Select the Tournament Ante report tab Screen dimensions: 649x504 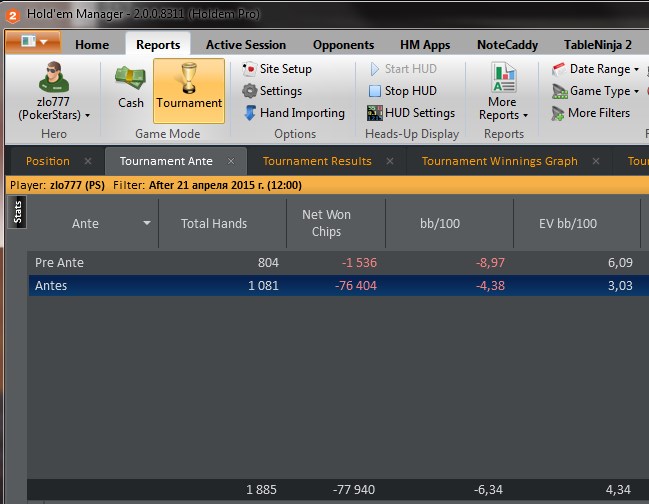(166, 161)
